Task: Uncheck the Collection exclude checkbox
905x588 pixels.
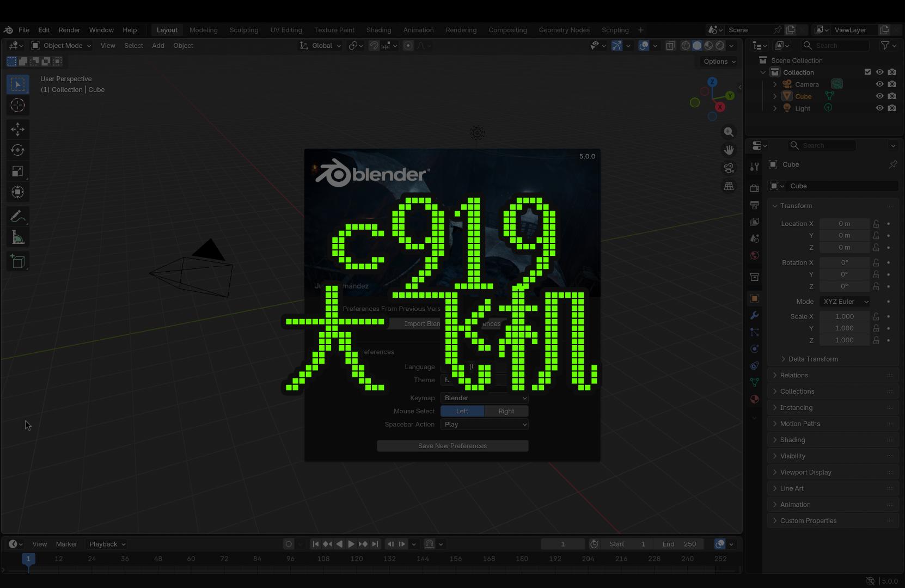Action: 867,72
